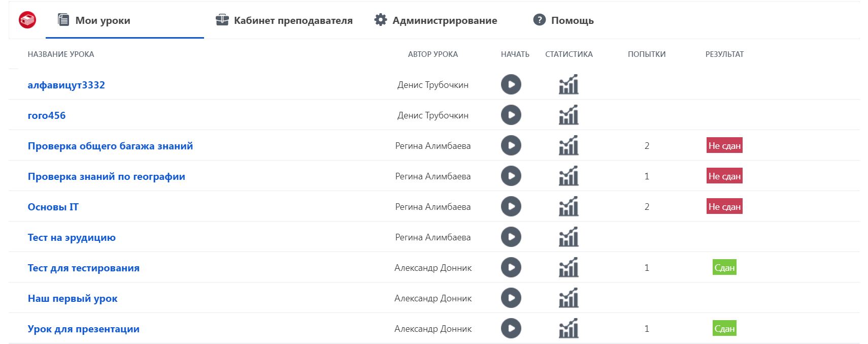Image resolution: width=868 pixels, height=344 pixels.
Task: View statistics icon for Тест на эрудицию
Action: click(x=569, y=237)
